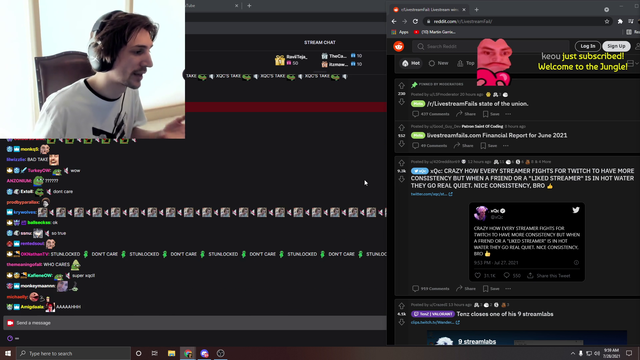Image resolution: width=640 pixels, height=360 pixels.
Task: Open the OBS icon on the taskbar
Action: [x=220, y=353]
